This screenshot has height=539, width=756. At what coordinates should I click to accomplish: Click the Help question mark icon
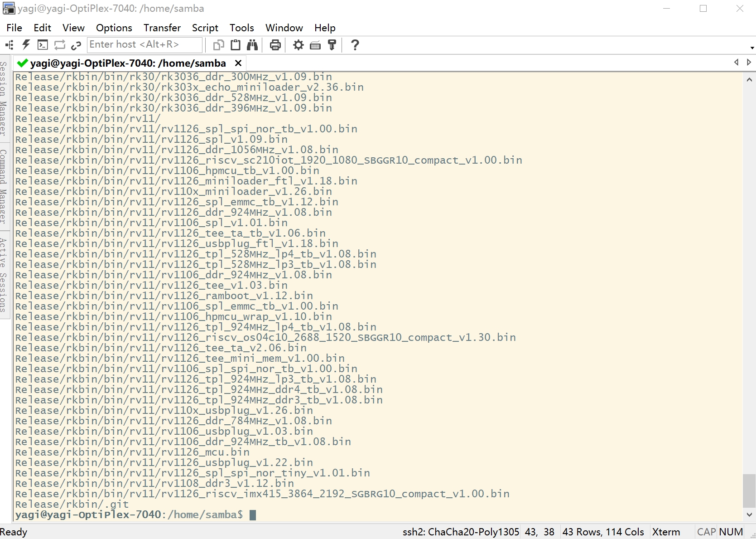pyautogui.click(x=355, y=45)
